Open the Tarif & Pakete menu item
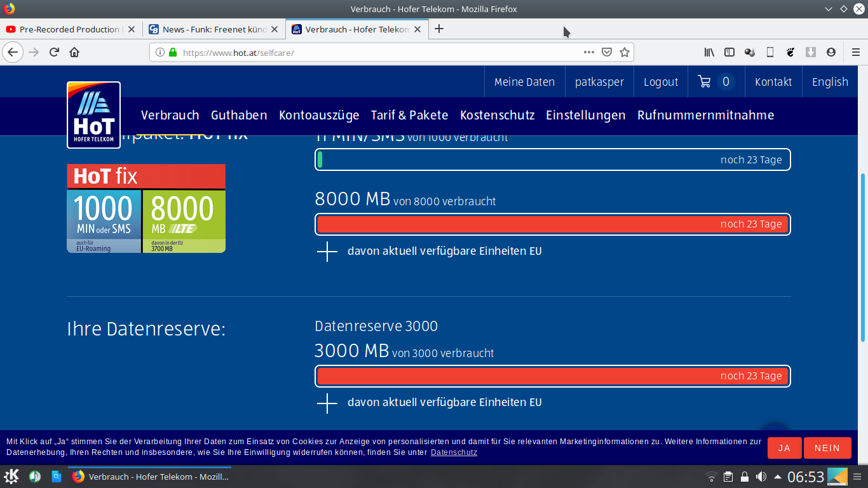Viewport: 868px width, 488px height. [x=410, y=115]
